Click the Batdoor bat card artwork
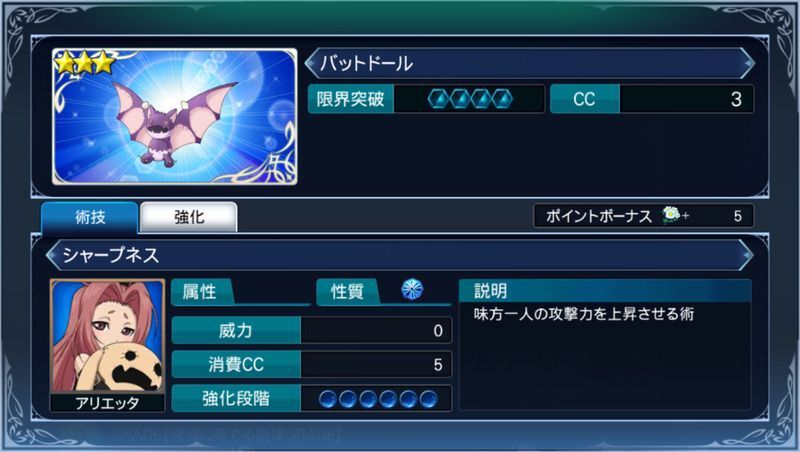Viewport: 800px width, 452px height. (x=174, y=116)
